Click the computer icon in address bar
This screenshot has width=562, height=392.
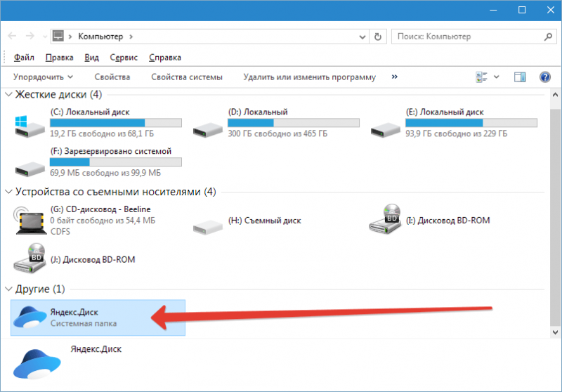pos(58,36)
